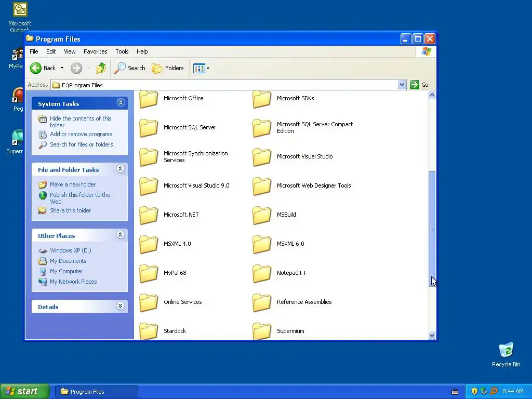Select the Microsoft SDKs folder icon
This screenshot has height=399, width=532.
[262, 99]
